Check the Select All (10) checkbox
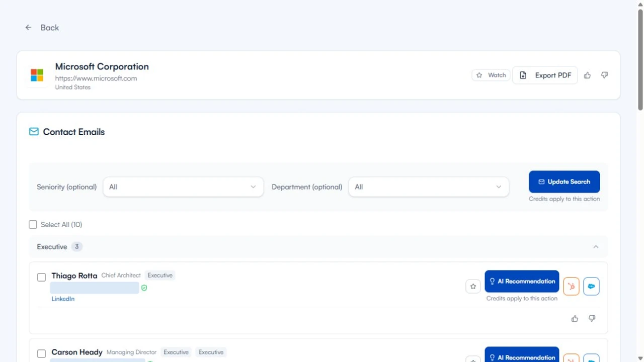644x362 pixels. [x=33, y=225]
